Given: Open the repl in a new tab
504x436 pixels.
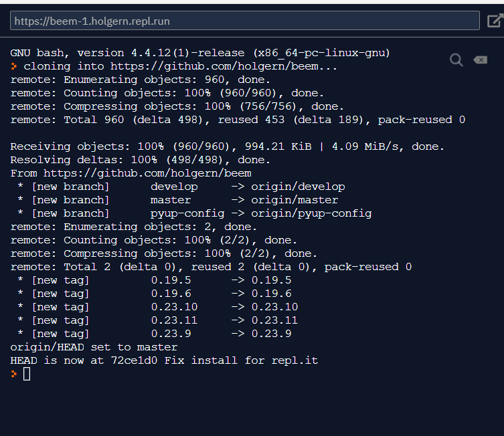Looking at the screenshot, I should pos(495,21).
